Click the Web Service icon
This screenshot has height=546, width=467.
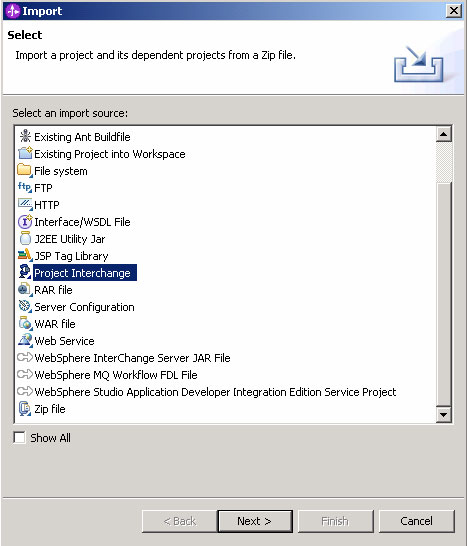[x=25, y=340]
